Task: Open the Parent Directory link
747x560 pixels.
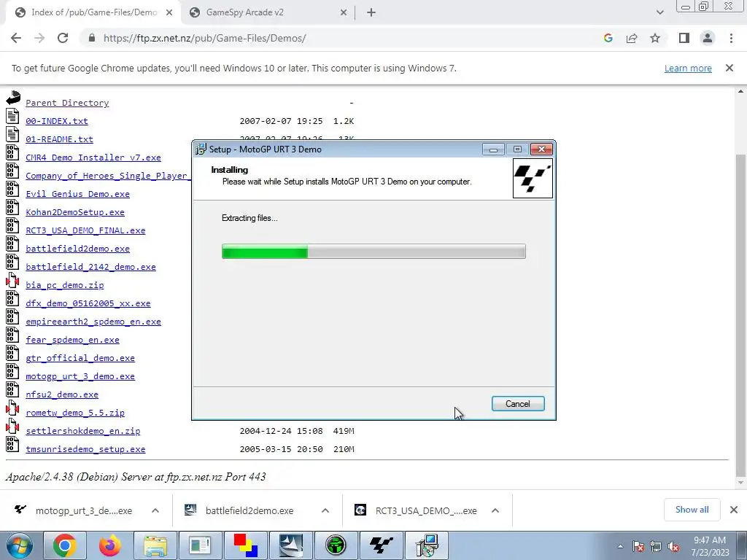Action: pyautogui.click(x=67, y=103)
